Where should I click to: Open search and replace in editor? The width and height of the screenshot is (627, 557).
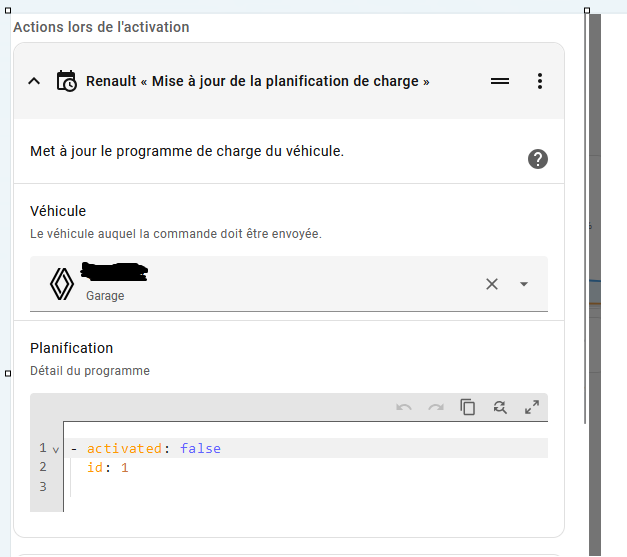click(499, 407)
